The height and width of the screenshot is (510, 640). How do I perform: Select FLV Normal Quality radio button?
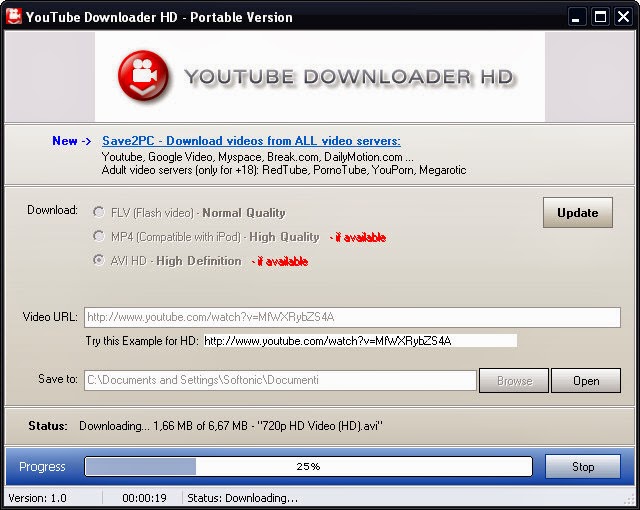pos(98,212)
